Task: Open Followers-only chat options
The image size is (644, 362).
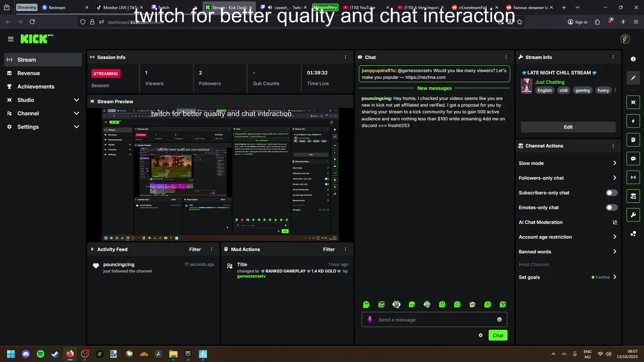Action: click(x=568, y=178)
